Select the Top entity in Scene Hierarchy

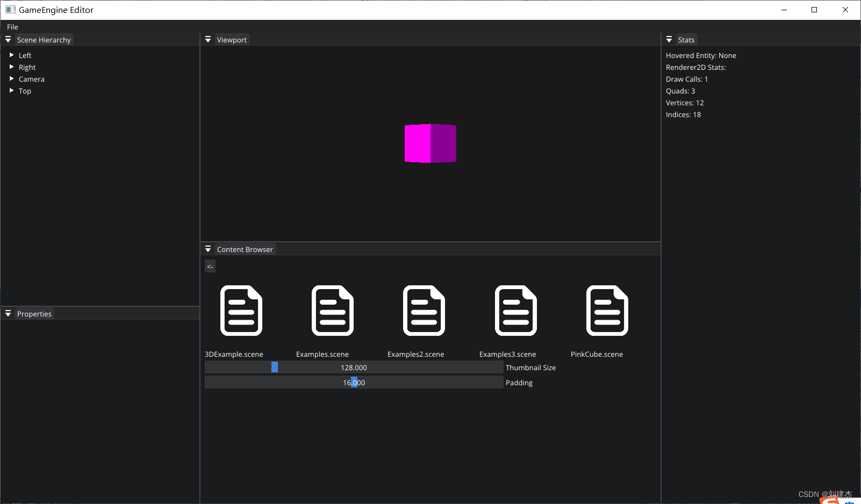click(25, 91)
